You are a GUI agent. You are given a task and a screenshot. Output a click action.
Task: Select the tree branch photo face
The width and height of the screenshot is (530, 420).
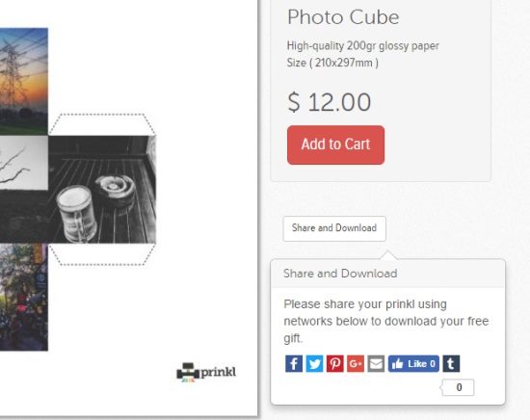click(24, 163)
